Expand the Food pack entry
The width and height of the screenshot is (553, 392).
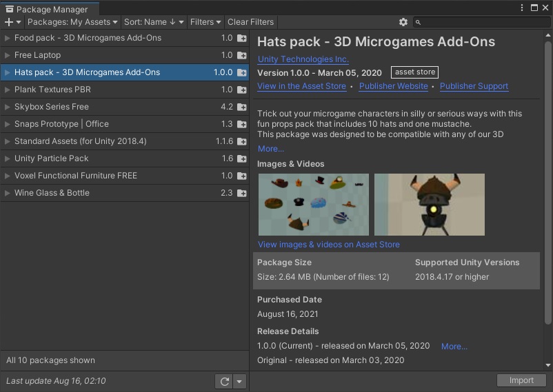(7, 38)
